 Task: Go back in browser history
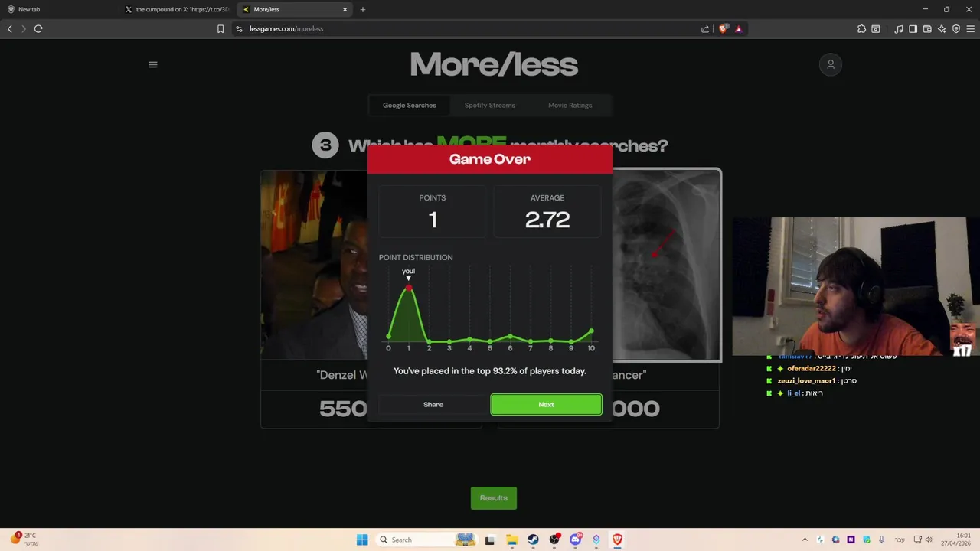point(10,28)
